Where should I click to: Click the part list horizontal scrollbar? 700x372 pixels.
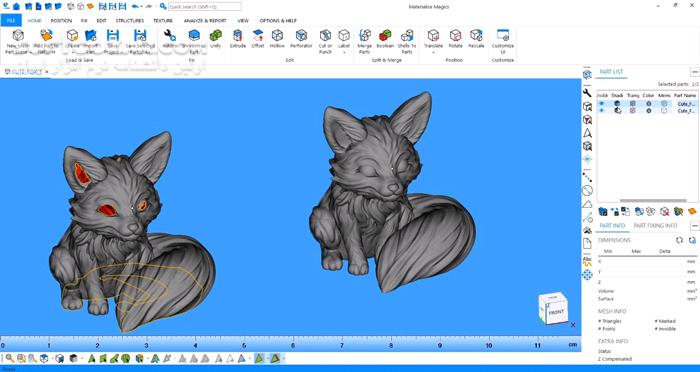653,201
